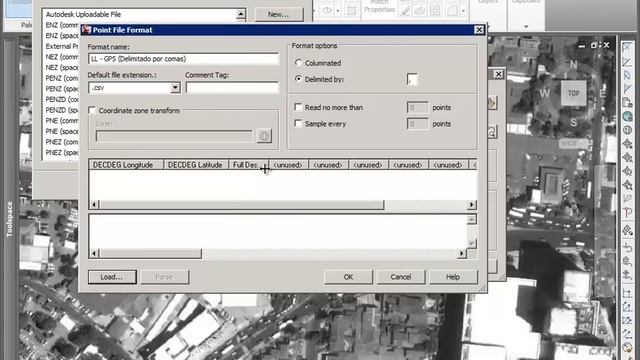Click the Sample every points field

click(418, 124)
